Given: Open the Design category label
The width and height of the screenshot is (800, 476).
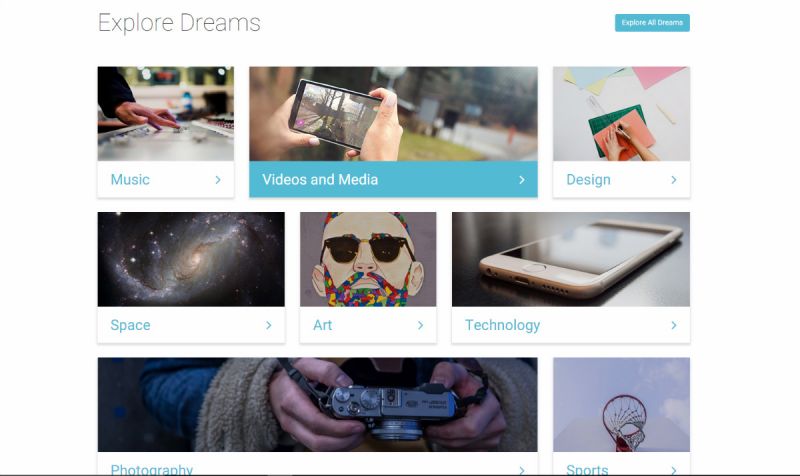Looking at the screenshot, I should tap(588, 180).
